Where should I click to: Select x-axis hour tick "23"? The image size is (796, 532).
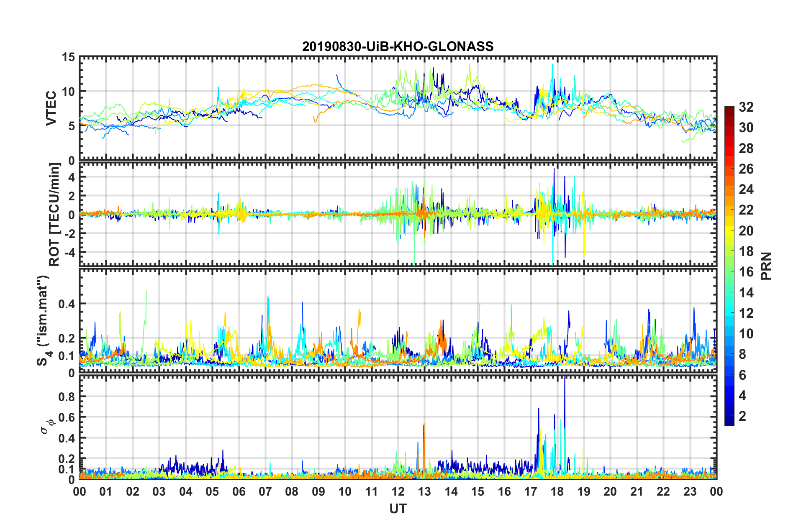690,491
